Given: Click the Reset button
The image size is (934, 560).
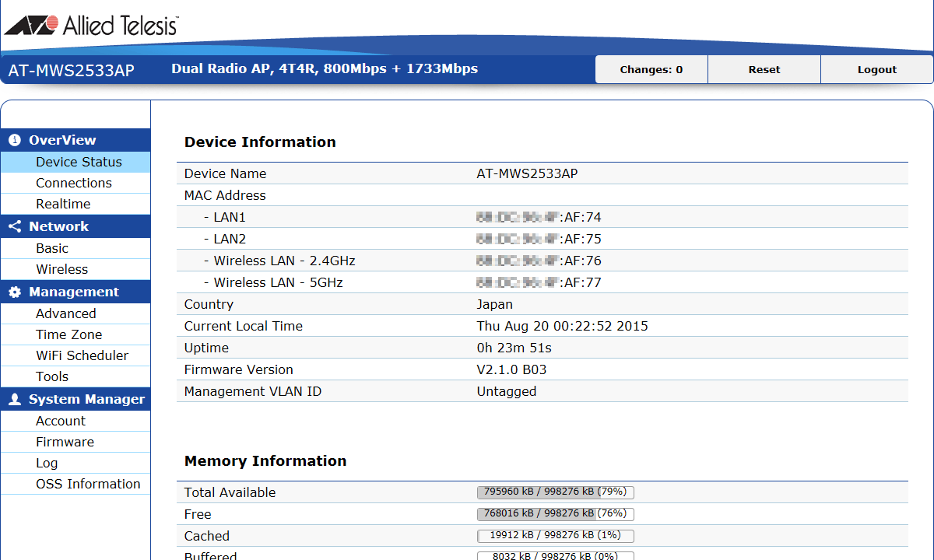Looking at the screenshot, I should (x=764, y=69).
